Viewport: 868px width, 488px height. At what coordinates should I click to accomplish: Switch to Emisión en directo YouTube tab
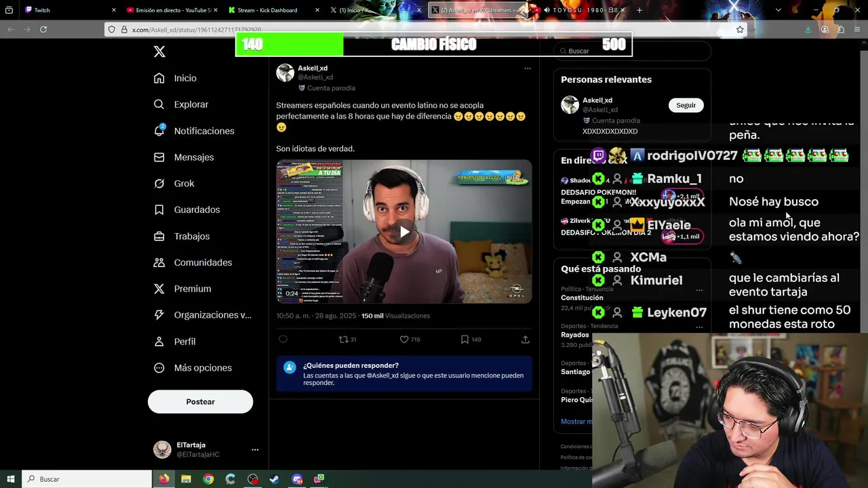coord(172,10)
